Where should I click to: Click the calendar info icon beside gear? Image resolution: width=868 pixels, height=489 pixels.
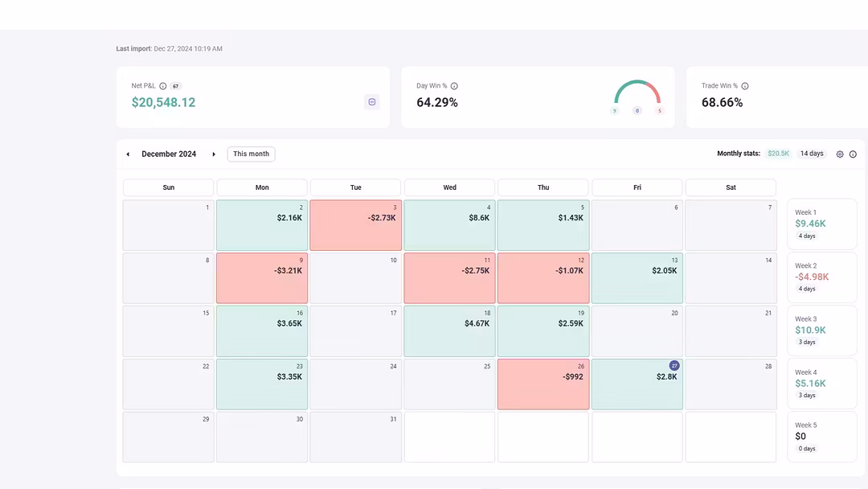click(x=853, y=154)
